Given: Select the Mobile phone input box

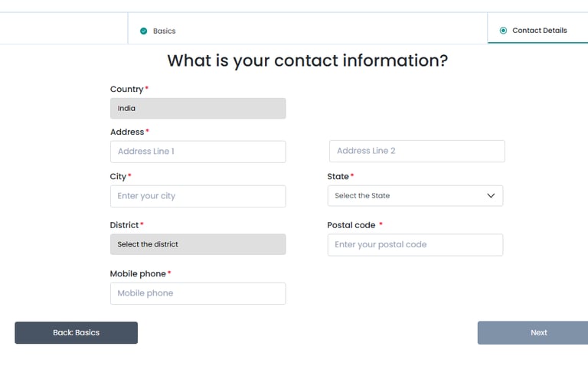Looking at the screenshot, I should [198, 293].
